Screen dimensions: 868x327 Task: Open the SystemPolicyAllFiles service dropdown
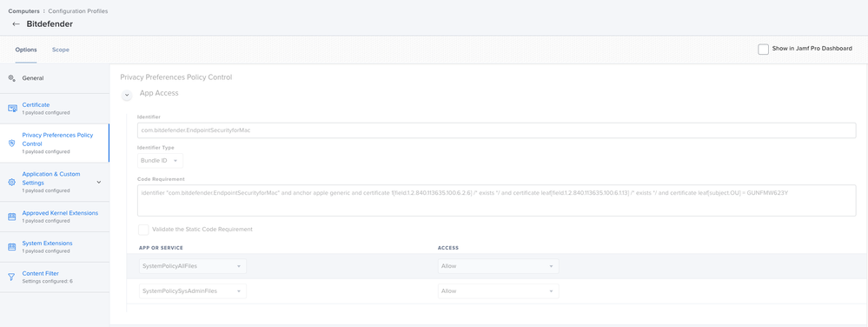point(193,266)
